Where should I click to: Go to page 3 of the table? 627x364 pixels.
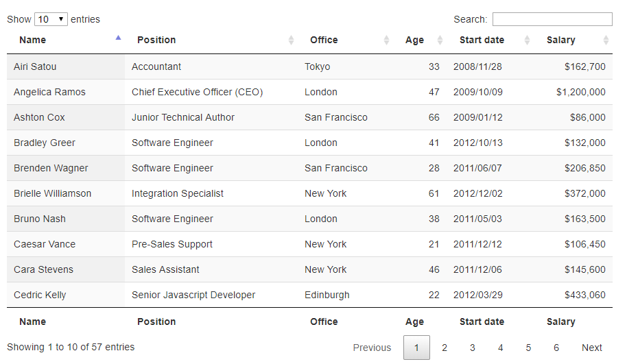point(473,348)
